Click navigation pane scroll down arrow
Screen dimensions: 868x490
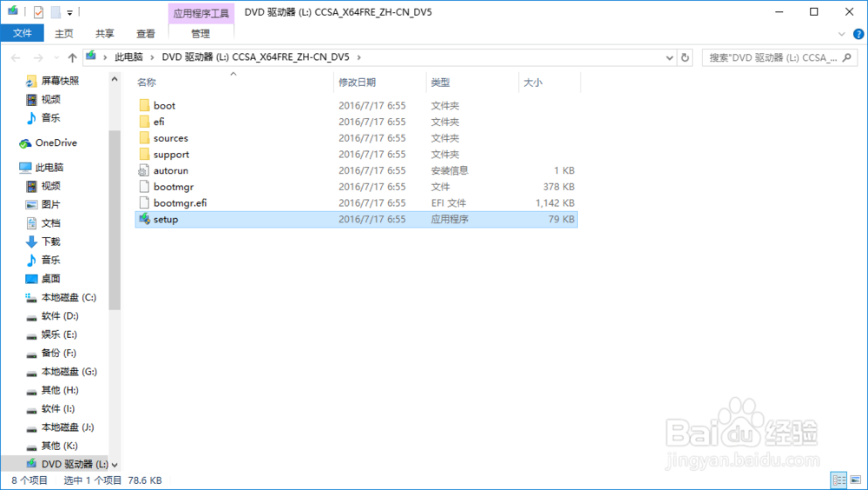coord(115,465)
